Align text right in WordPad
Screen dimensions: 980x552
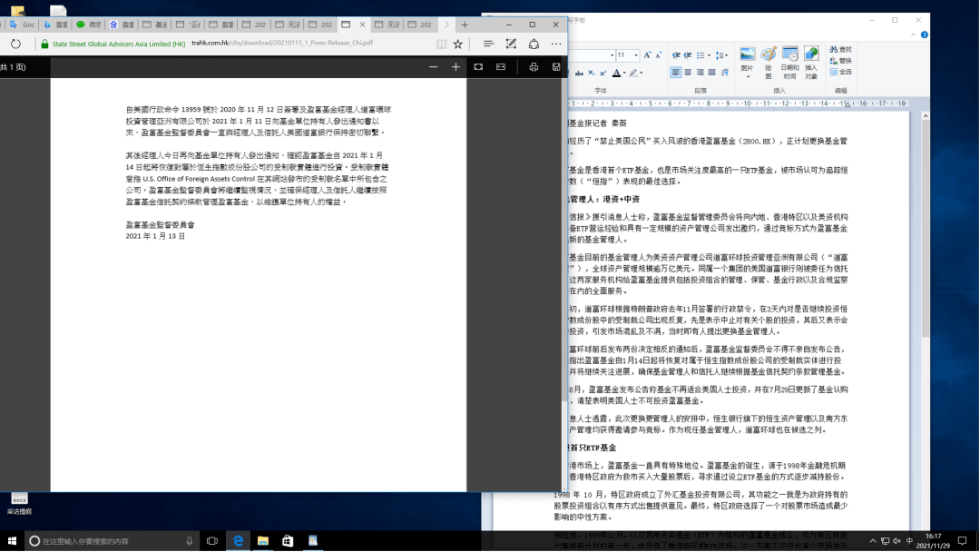point(700,73)
